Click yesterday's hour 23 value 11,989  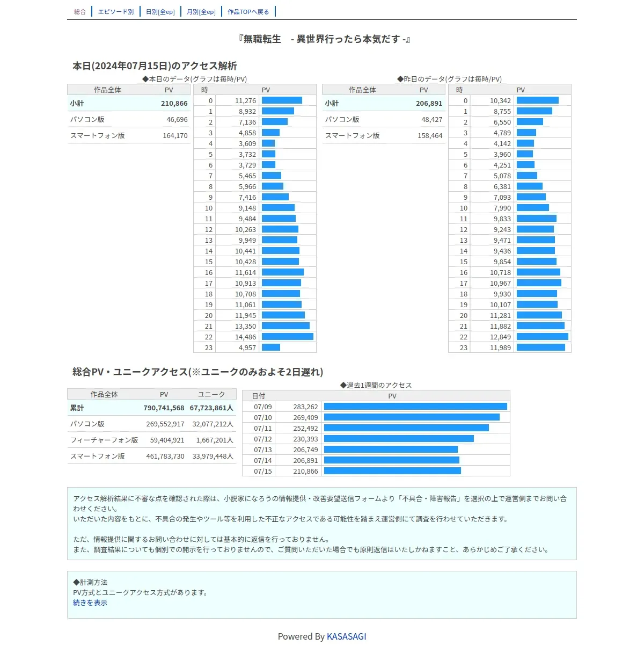(x=501, y=348)
